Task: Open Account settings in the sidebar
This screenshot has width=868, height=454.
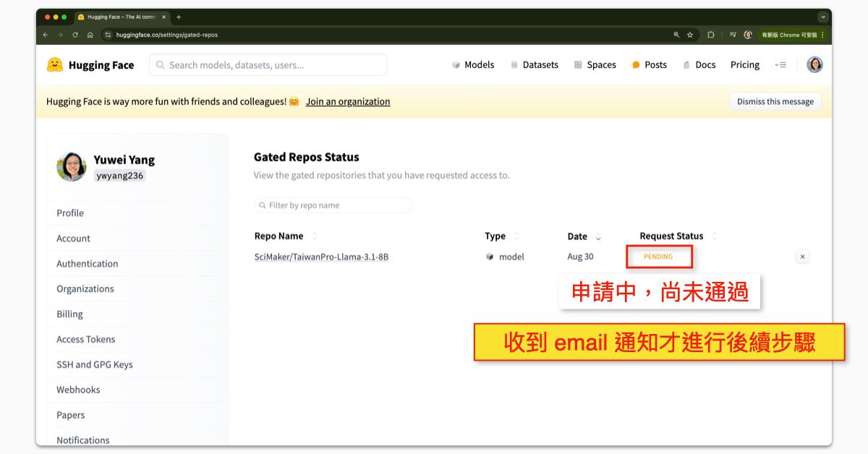Action: pos(73,239)
